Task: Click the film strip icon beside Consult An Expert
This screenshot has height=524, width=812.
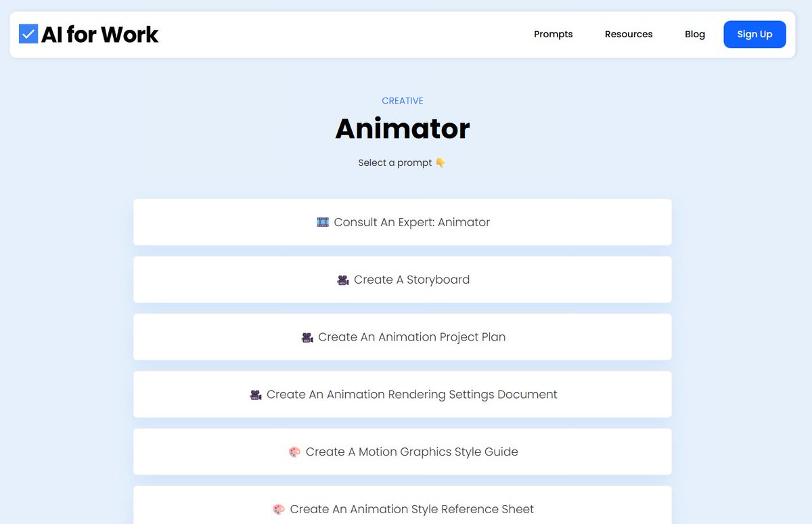Action: pyautogui.click(x=323, y=222)
